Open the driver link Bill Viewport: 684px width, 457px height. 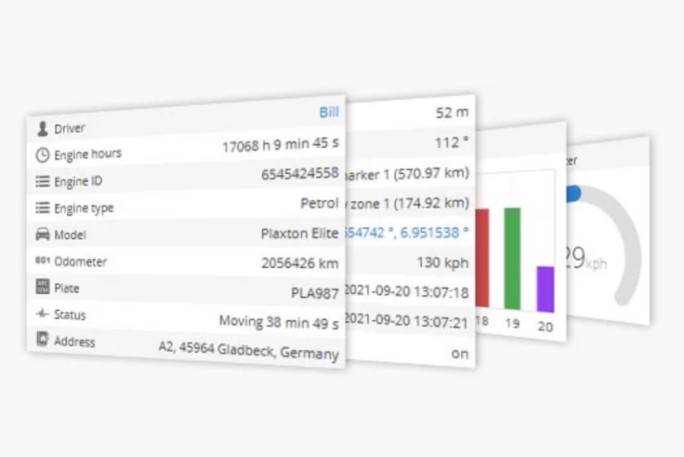tap(328, 112)
